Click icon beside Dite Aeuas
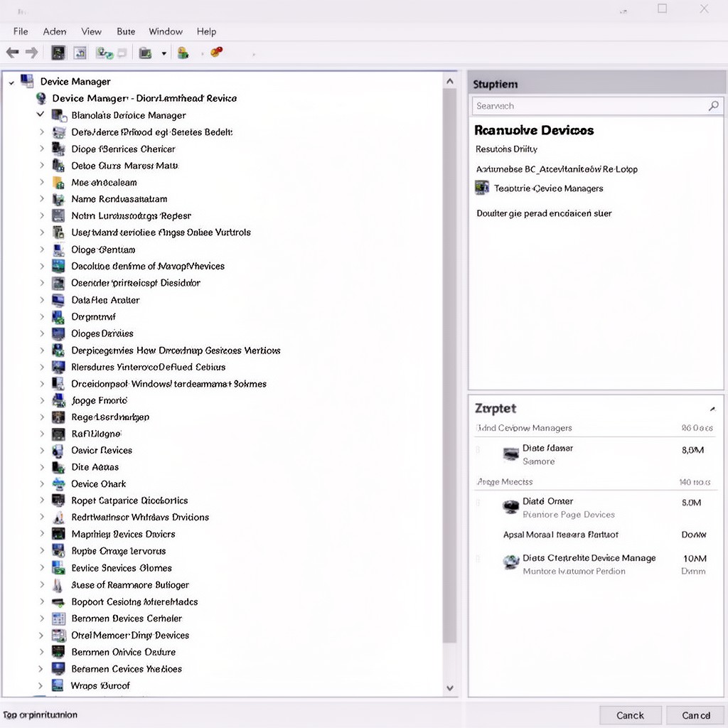728x728 pixels. pos(58,467)
